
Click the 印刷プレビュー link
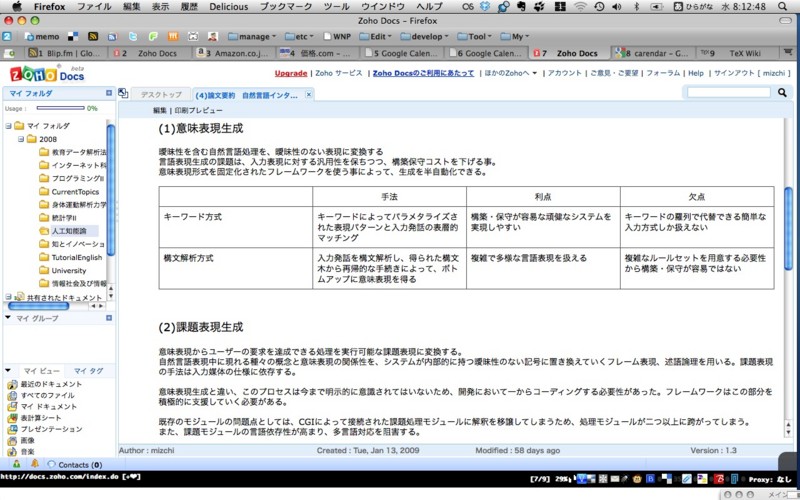(x=198, y=110)
